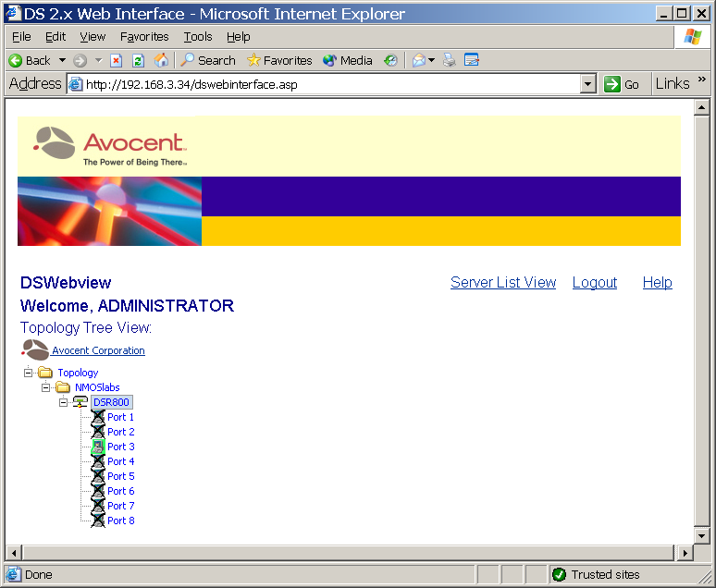The image size is (716, 588).
Task: Select Port 4 in the tree
Action: pos(120,461)
